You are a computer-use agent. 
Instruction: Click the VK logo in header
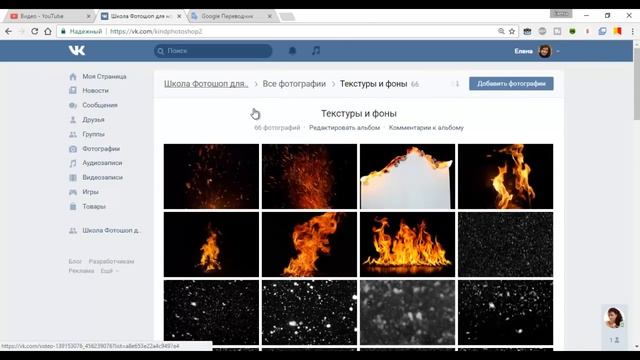77,50
